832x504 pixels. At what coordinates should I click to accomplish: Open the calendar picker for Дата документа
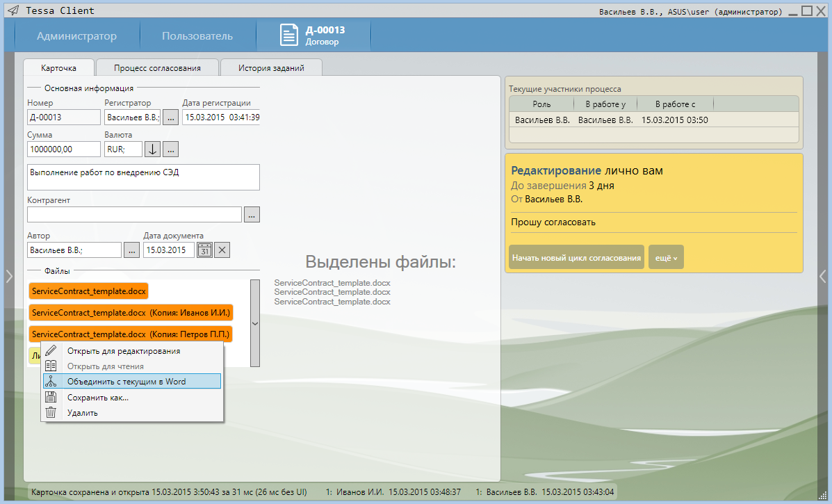(204, 250)
